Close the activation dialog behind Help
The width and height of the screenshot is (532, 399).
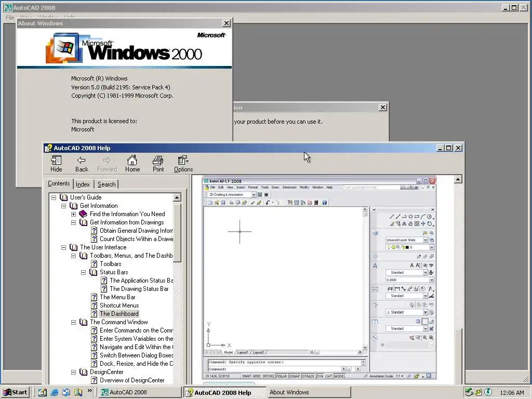click(x=383, y=107)
